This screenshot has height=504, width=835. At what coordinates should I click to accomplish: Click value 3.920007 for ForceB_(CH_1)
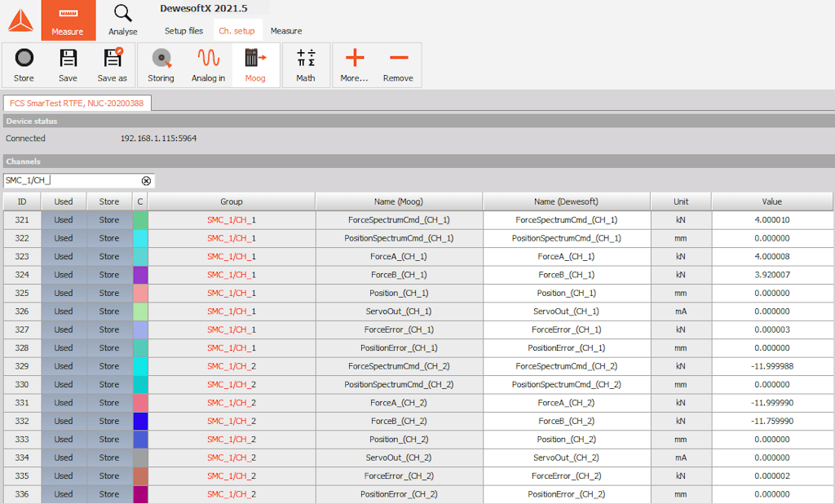(x=772, y=275)
